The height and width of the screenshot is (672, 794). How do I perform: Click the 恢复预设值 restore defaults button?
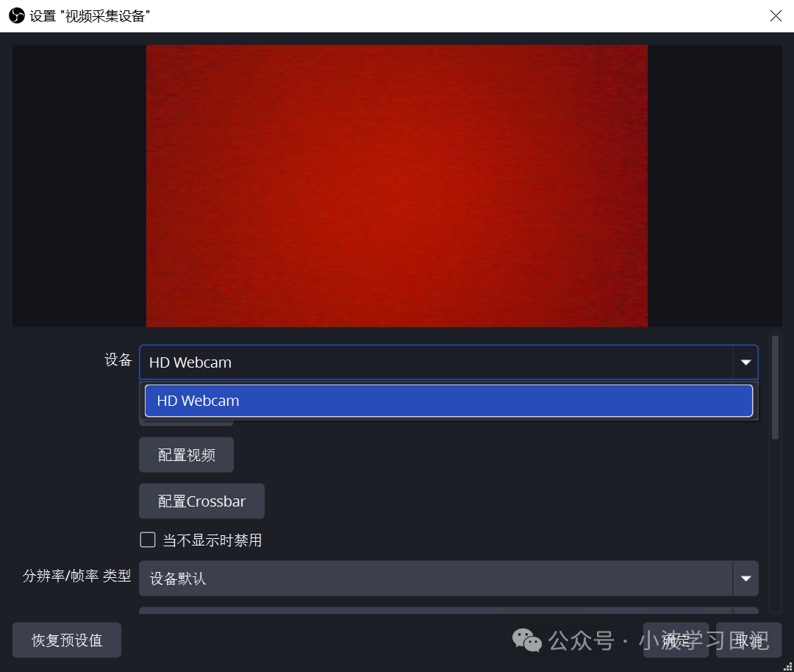point(66,640)
